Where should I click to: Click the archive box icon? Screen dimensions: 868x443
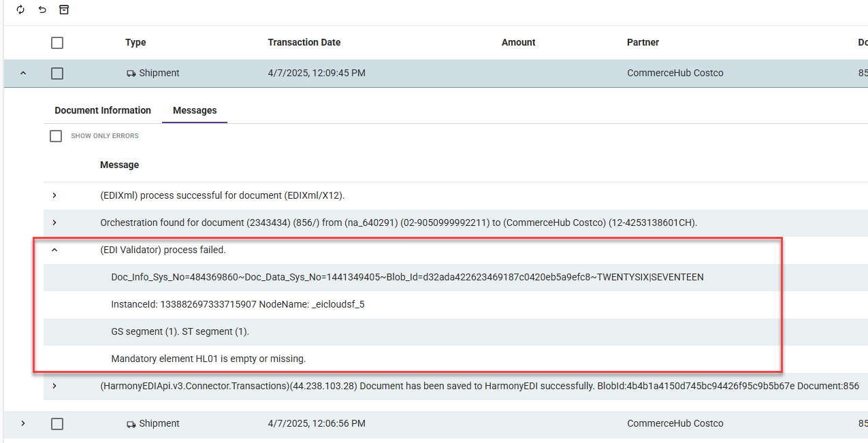click(64, 10)
